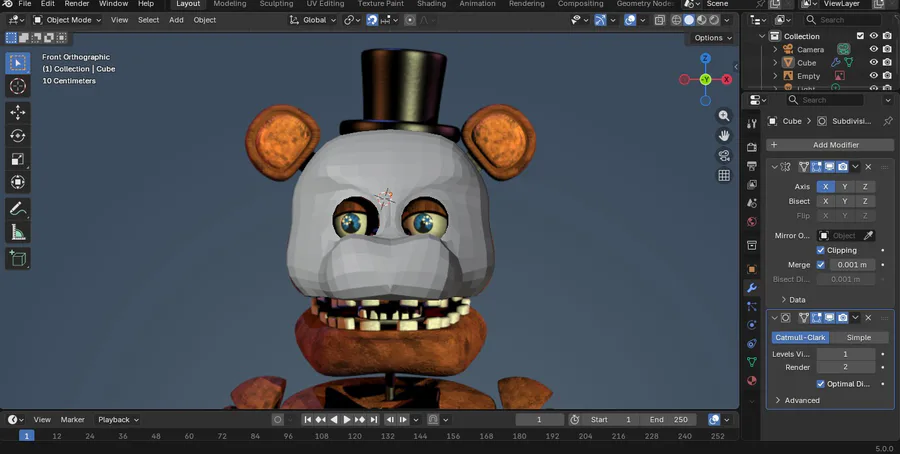
Task: Click the eyedropper next to Mirror Object
Action: [868, 235]
